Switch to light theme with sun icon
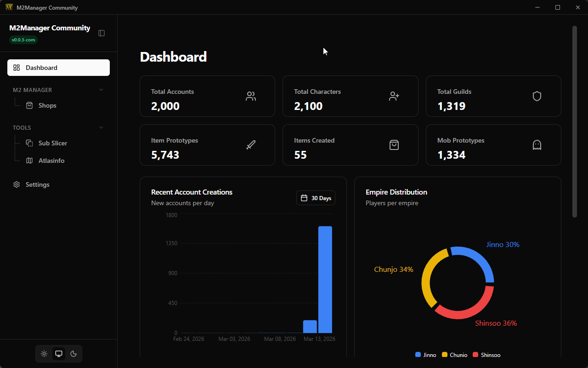Image resolution: width=588 pixels, height=368 pixels. coord(44,354)
